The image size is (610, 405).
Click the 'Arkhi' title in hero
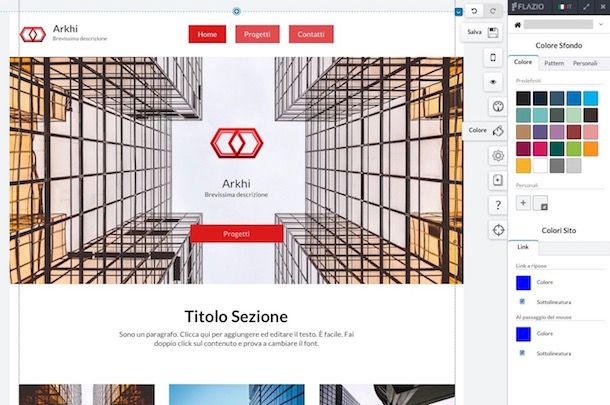pos(236,184)
